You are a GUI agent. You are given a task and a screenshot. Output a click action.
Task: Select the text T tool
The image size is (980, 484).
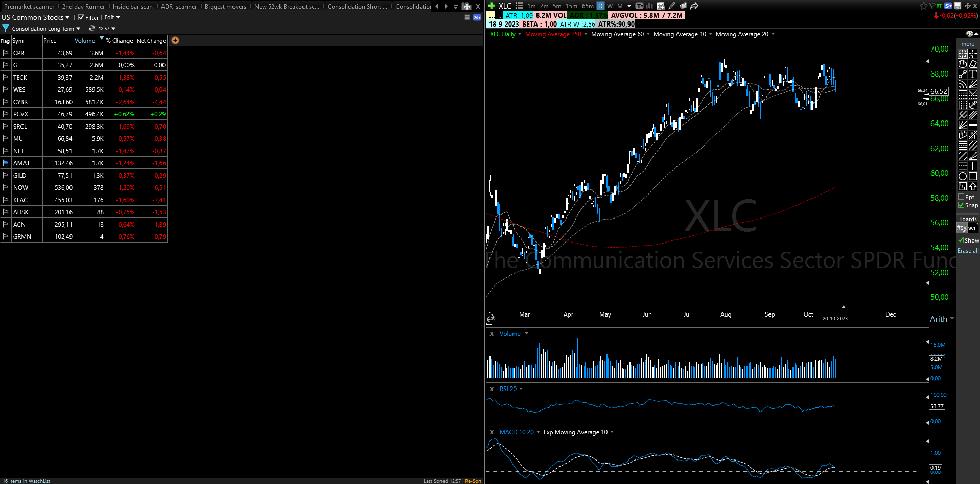973,74
